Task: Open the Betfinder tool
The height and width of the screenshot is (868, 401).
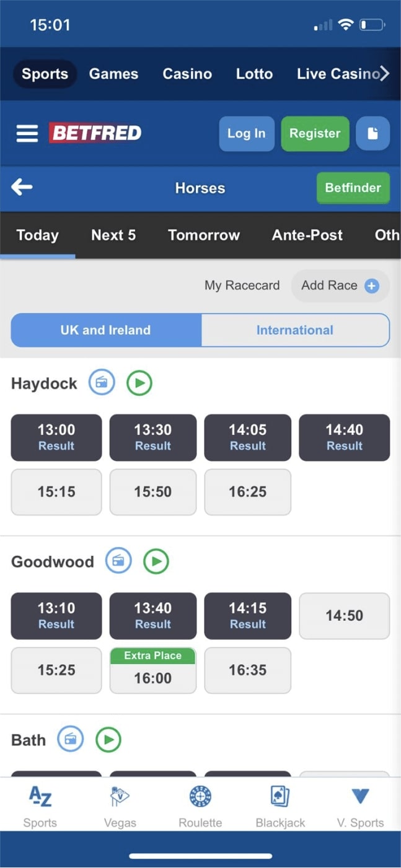Action: tap(353, 188)
